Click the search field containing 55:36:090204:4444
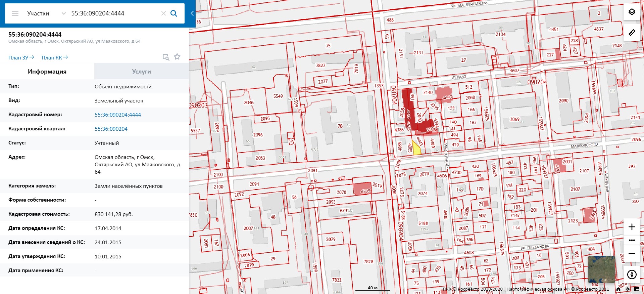 click(114, 13)
